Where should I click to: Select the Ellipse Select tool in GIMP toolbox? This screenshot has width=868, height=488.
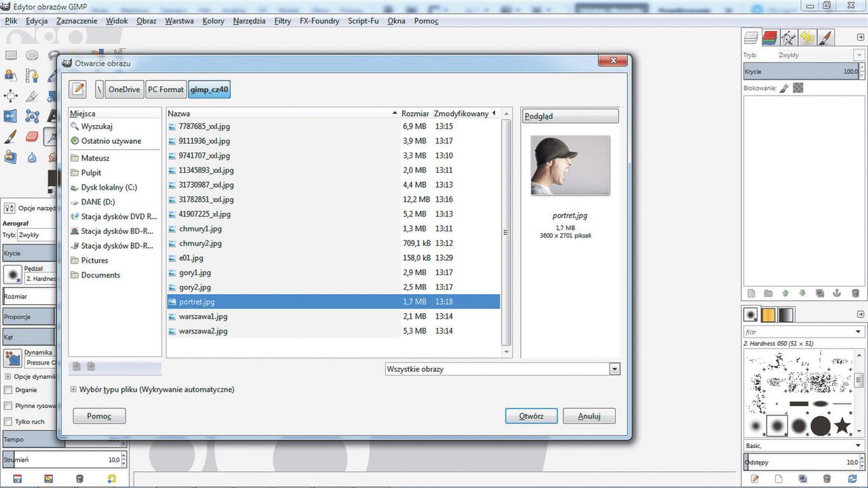click(x=32, y=55)
